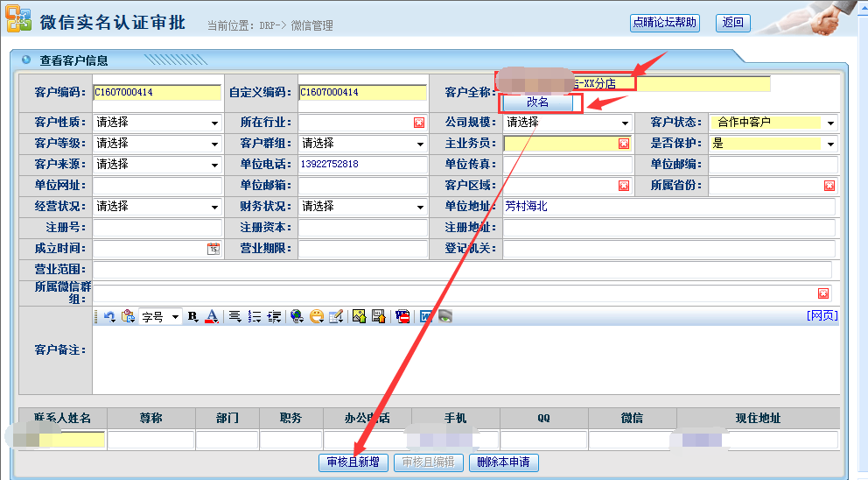This screenshot has width=868, height=480.
Task: Switch the editor to 网页 view
Action: pos(822,315)
